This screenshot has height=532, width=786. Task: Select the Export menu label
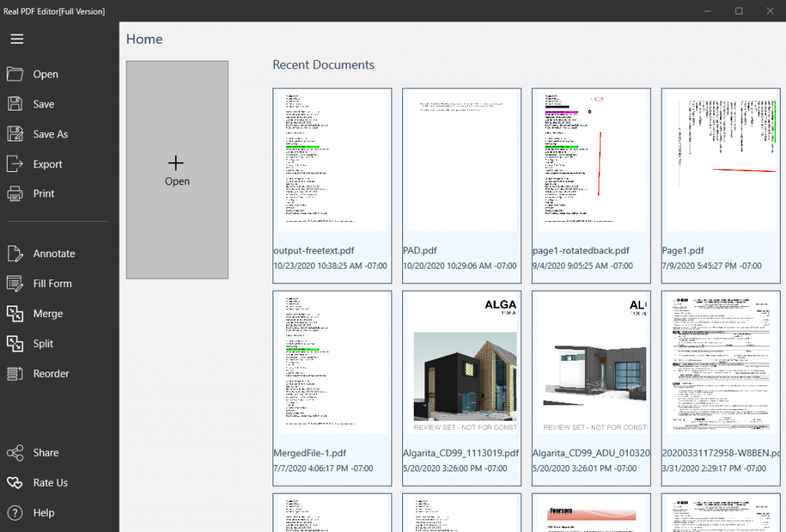(x=48, y=164)
